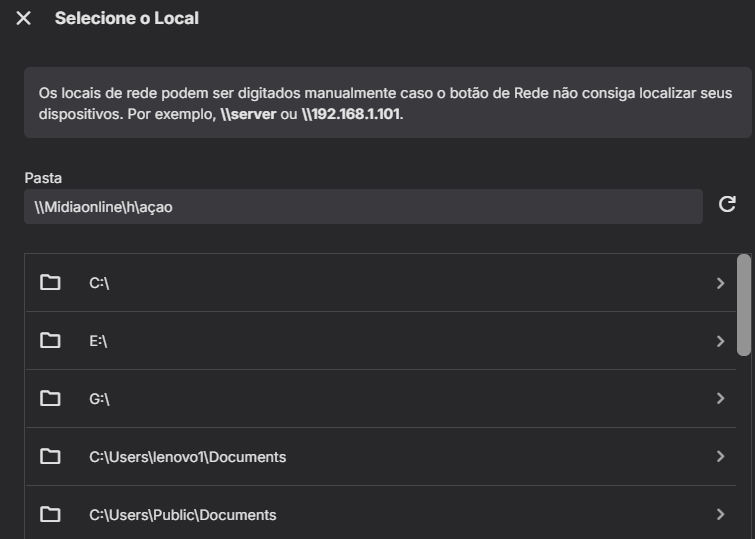The image size is (755, 539).
Task: Select the C:\ drive entry
Action: [x=99, y=283]
